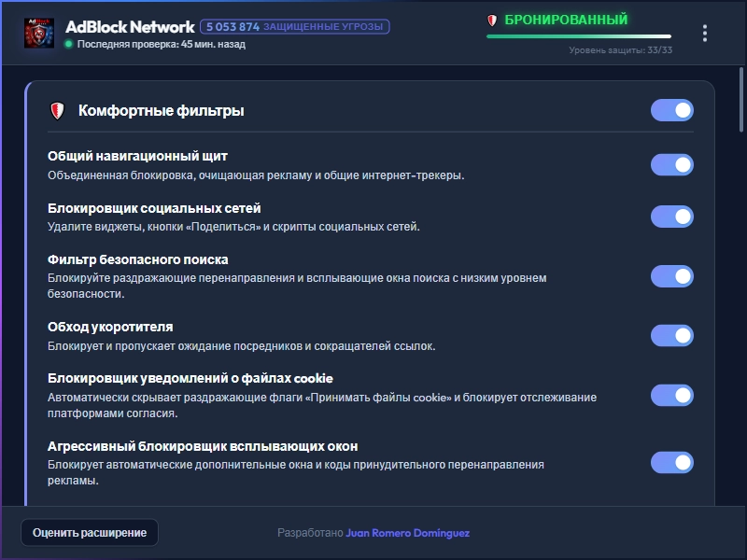Screen dimensions: 747x560
Task: Click the green status dot beside Последняя проверка
Action: pyautogui.click(x=68, y=44)
